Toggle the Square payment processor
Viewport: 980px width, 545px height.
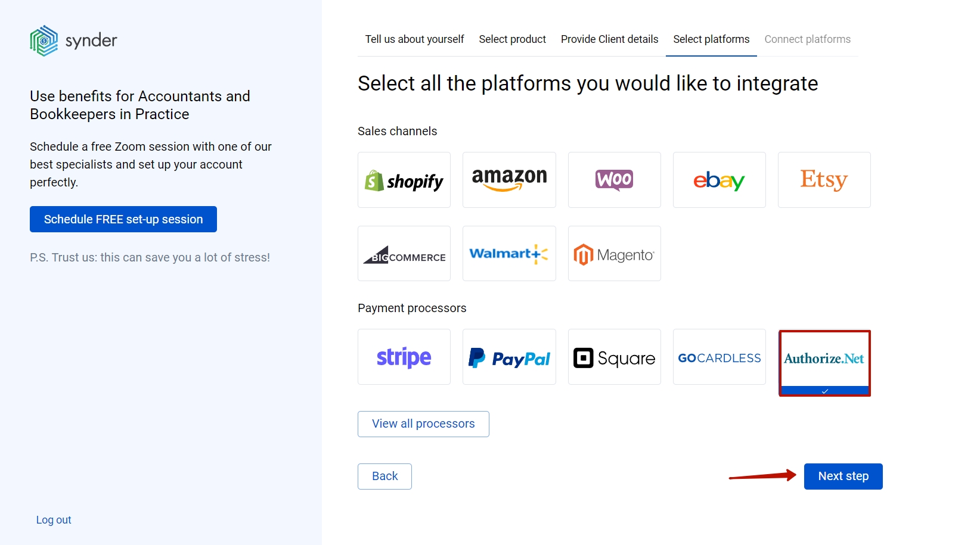614,357
